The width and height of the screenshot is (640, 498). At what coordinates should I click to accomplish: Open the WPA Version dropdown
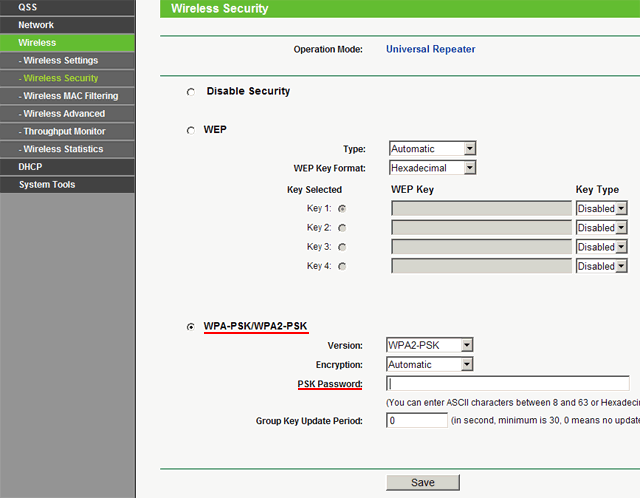429,345
